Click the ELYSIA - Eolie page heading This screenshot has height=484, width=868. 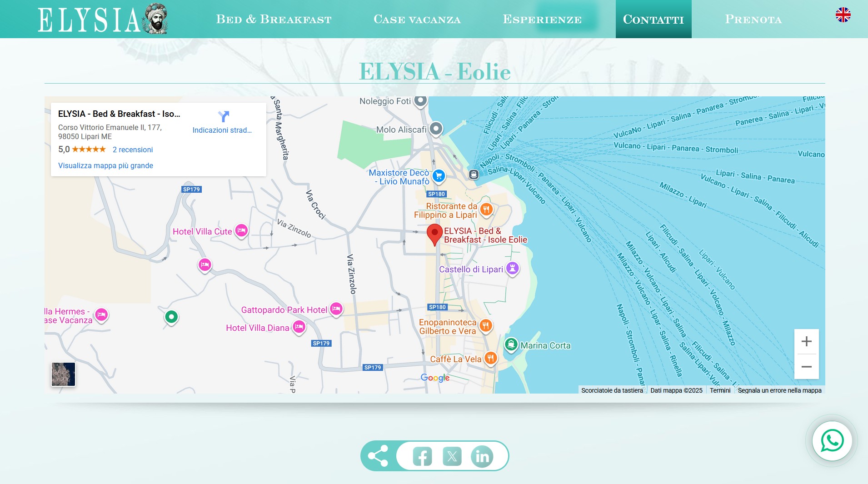point(434,71)
